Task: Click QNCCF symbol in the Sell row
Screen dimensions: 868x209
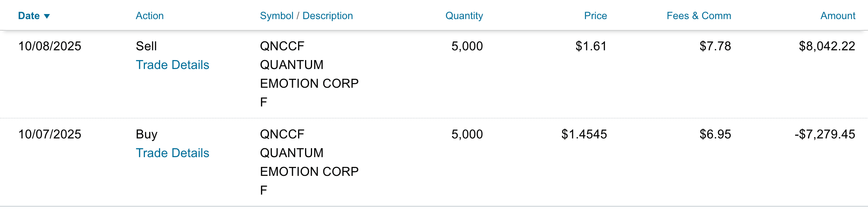Action: pos(282,46)
